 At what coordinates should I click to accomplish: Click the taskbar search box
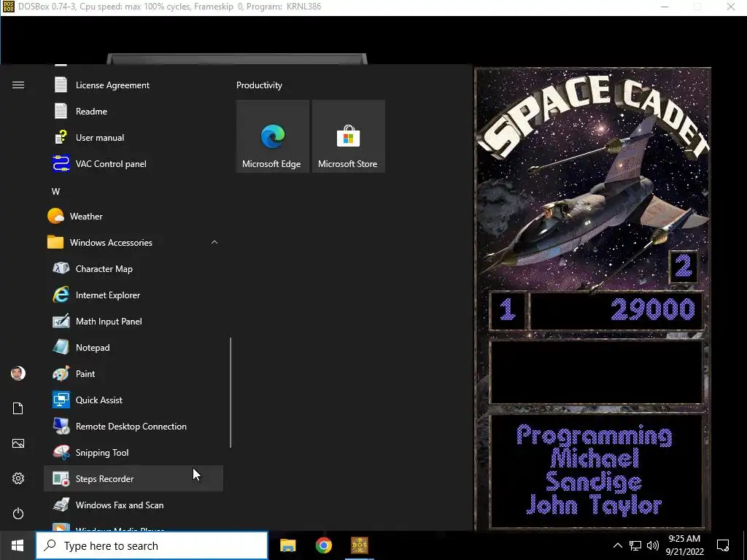pos(152,545)
